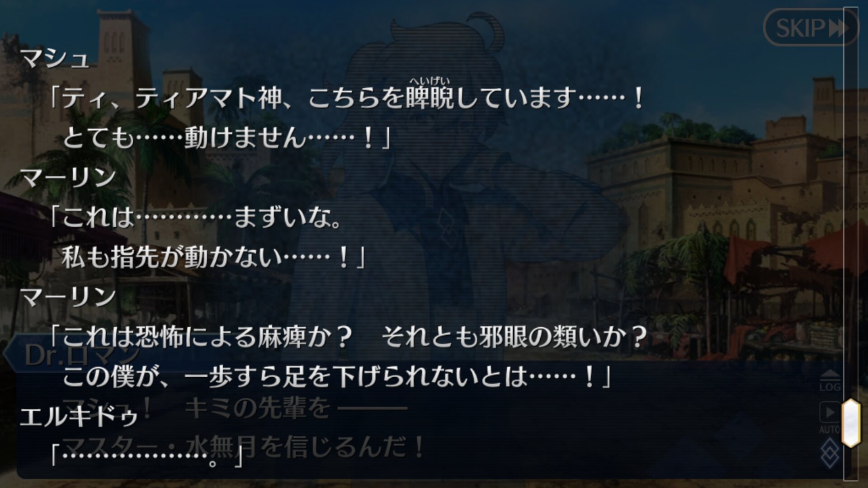Toggle AUTO play mode
The image size is (868, 488).
(830, 418)
